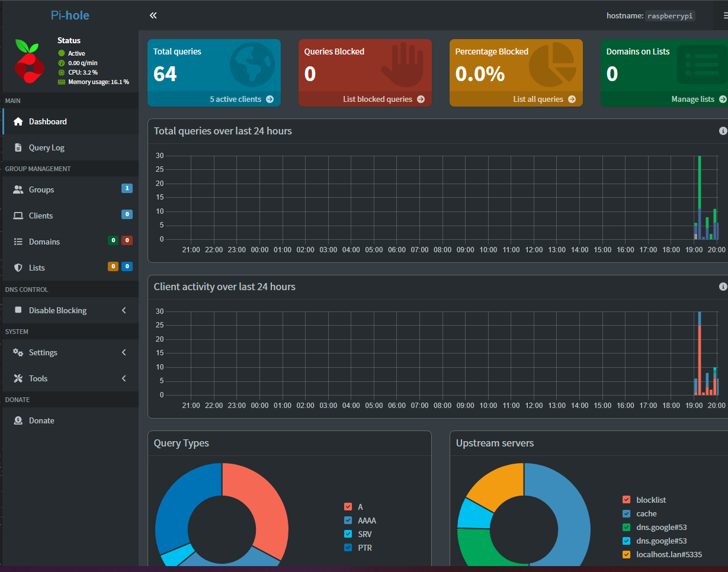This screenshot has width=728, height=572.
Task: Expand the Disable Blocking options
Action: click(x=57, y=310)
